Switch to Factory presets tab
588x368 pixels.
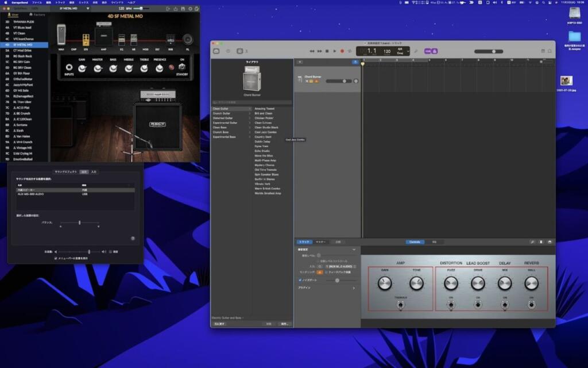tap(37, 14)
